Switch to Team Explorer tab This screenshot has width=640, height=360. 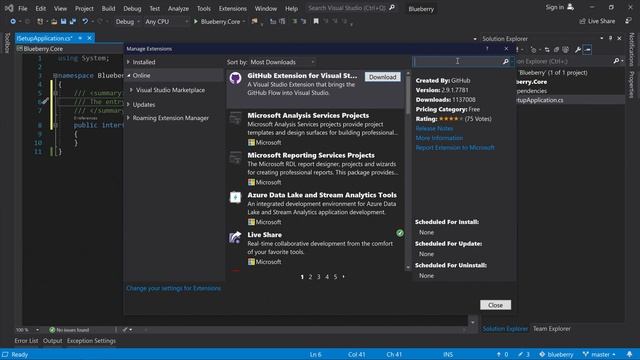[551, 329]
